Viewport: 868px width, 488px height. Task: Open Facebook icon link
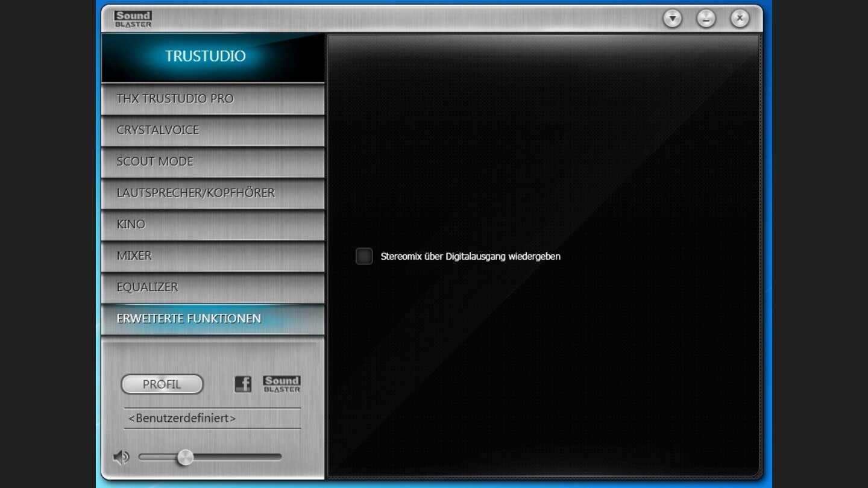point(243,384)
